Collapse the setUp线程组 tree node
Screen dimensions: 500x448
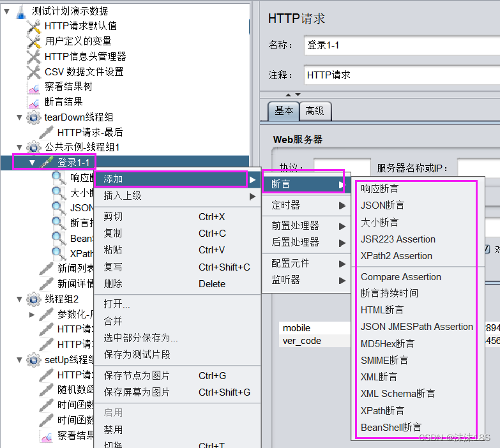tap(19, 360)
